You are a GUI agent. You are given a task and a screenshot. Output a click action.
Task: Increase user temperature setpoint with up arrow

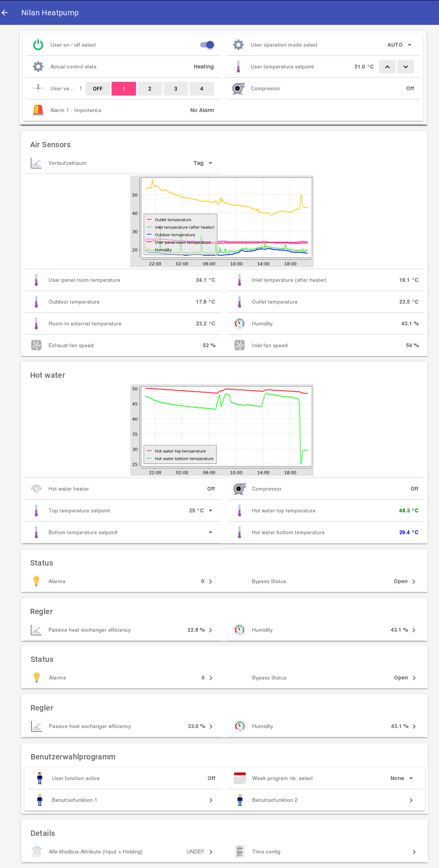(x=387, y=67)
